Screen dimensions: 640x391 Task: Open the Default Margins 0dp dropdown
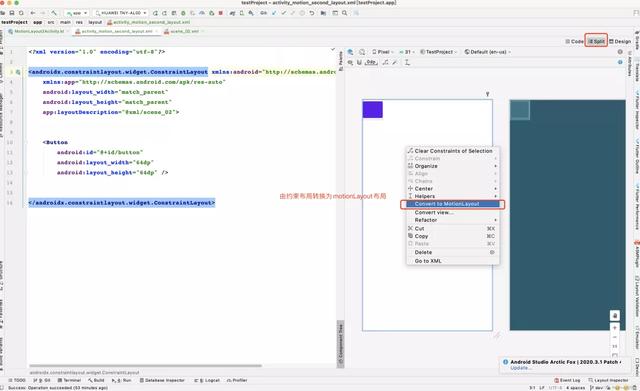coord(371,62)
